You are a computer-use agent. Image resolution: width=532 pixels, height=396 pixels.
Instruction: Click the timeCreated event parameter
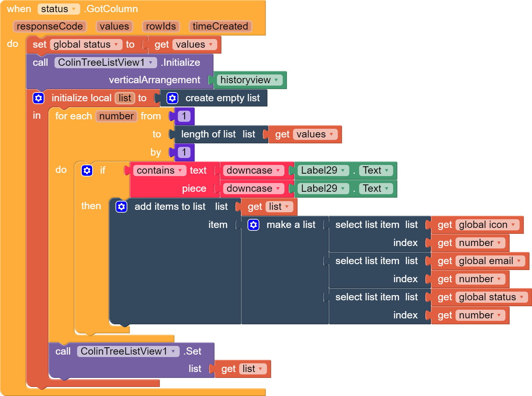pyautogui.click(x=220, y=26)
